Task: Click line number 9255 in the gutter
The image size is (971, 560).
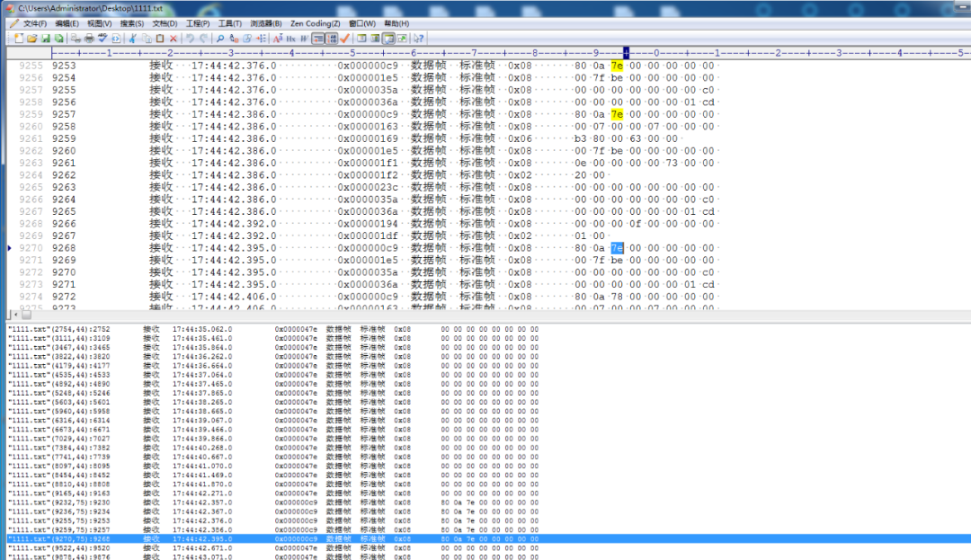Action: pos(31,66)
